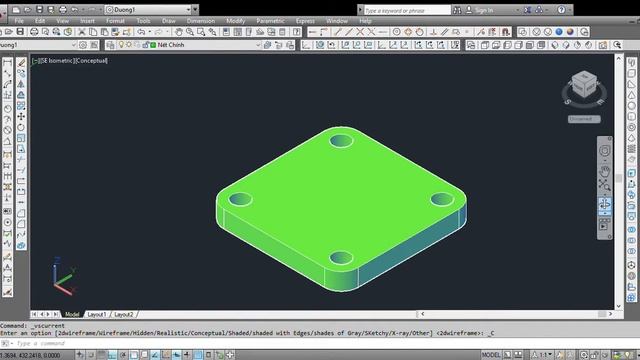640x360 pixels.
Task: Click the Cut scissors icon
Action: [x=82, y=32]
